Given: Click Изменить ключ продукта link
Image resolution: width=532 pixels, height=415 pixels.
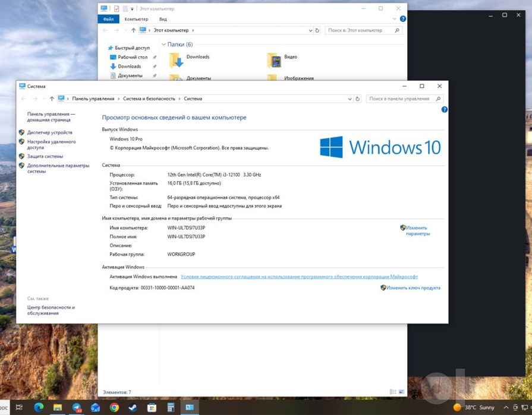Looking at the screenshot, I should 413,288.
